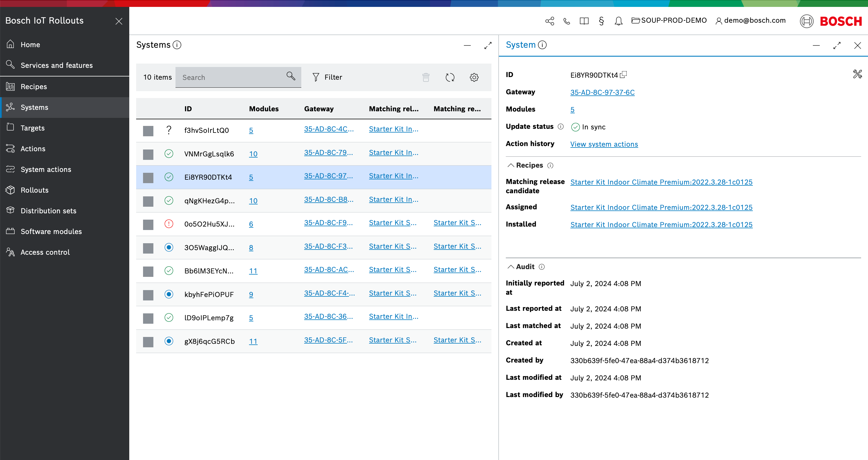
Task: Sort by the Modules column header
Action: click(x=264, y=109)
